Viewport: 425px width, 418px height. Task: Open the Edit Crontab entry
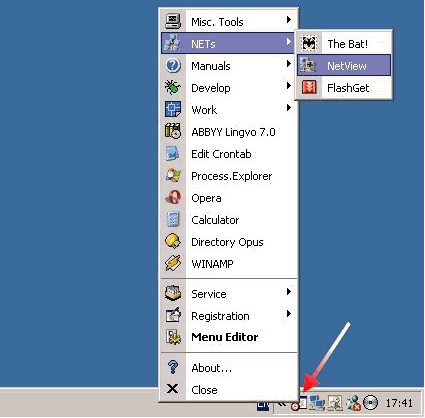click(229, 154)
